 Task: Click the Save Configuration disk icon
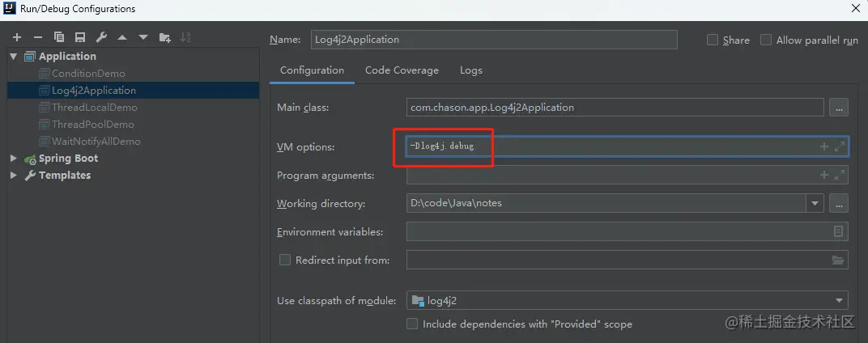tap(79, 37)
